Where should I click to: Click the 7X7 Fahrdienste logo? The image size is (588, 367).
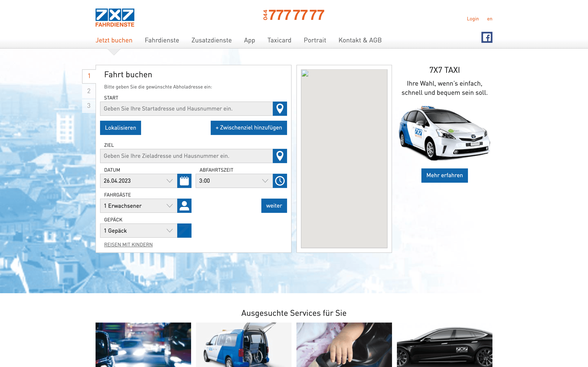[115, 18]
